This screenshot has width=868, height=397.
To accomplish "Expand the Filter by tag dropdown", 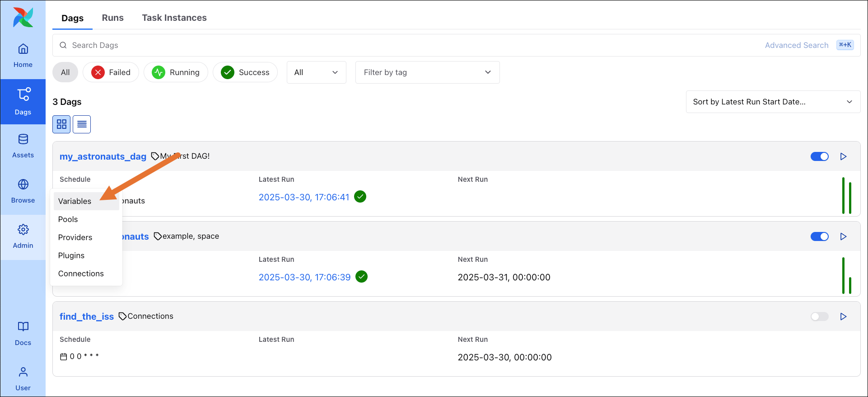I will coord(427,72).
